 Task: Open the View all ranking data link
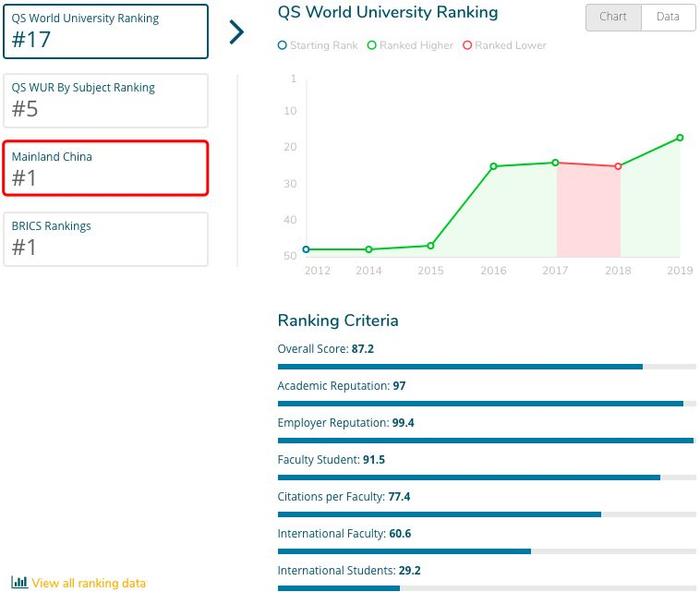pos(88,583)
